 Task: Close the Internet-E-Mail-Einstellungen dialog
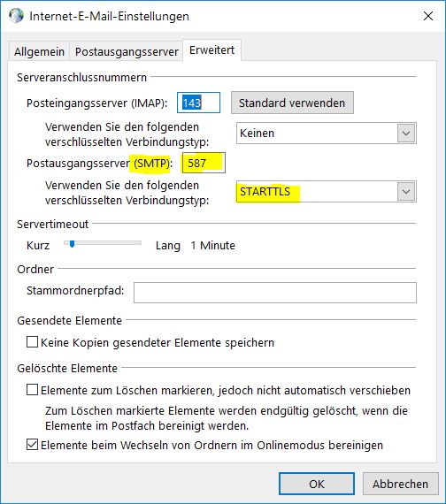[428, 16]
